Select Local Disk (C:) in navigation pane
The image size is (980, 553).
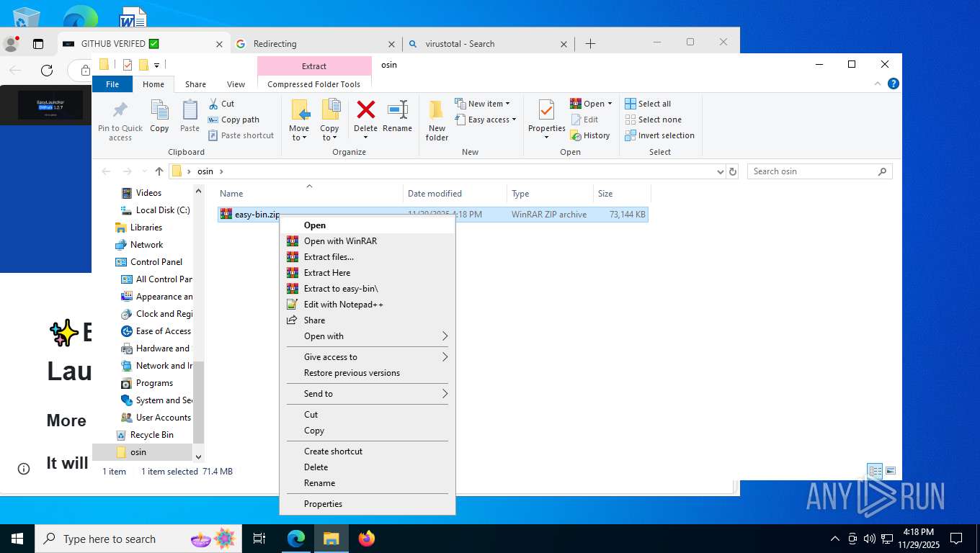click(x=156, y=210)
